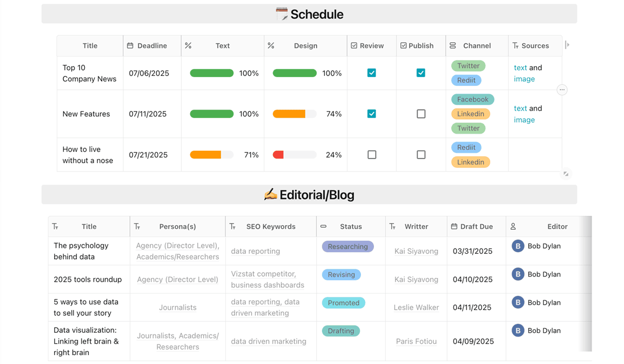624x364 pixels.
Task: Click the person icon beside Editor header
Action: coord(513,227)
